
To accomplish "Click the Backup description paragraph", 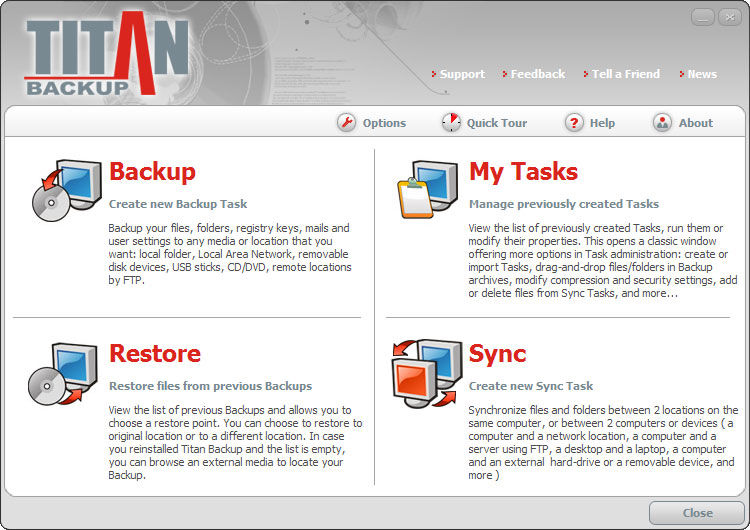I will (x=230, y=254).
